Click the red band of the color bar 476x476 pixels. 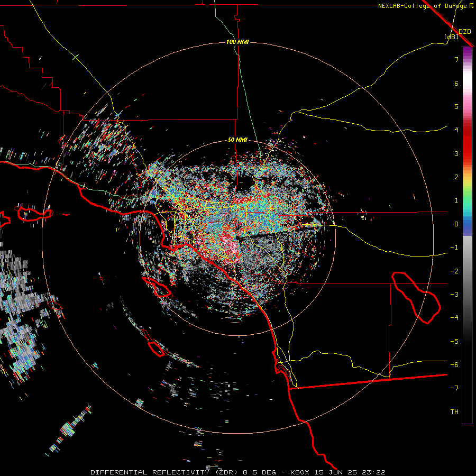tap(467, 143)
